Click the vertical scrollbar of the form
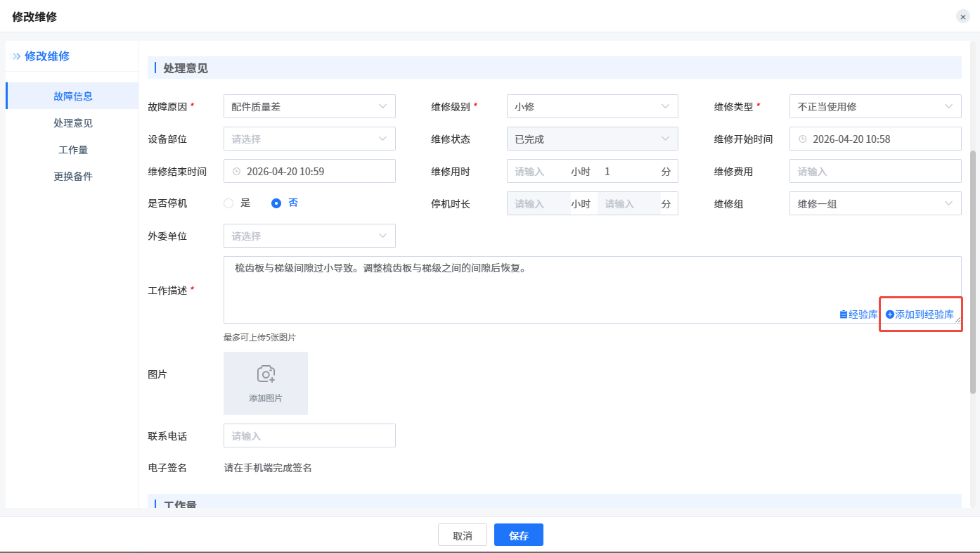Viewport: 980px width, 553px height. point(973,272)
